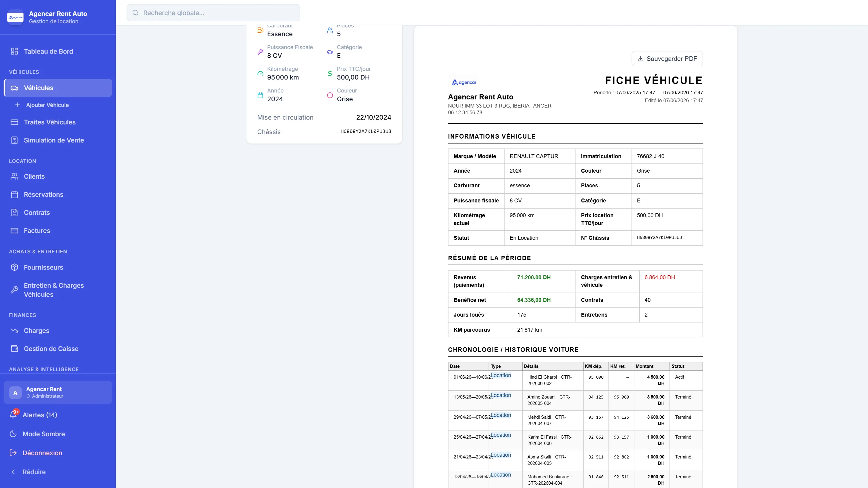Toggle Mode Sombre dark theme
This screenshot has width=868, height=488.
pos(58,434)
